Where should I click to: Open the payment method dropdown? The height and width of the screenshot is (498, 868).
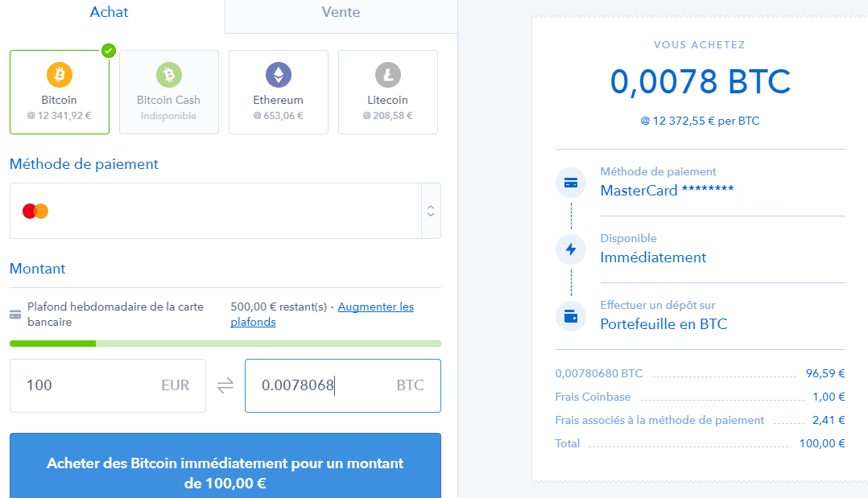pos(225,211)
